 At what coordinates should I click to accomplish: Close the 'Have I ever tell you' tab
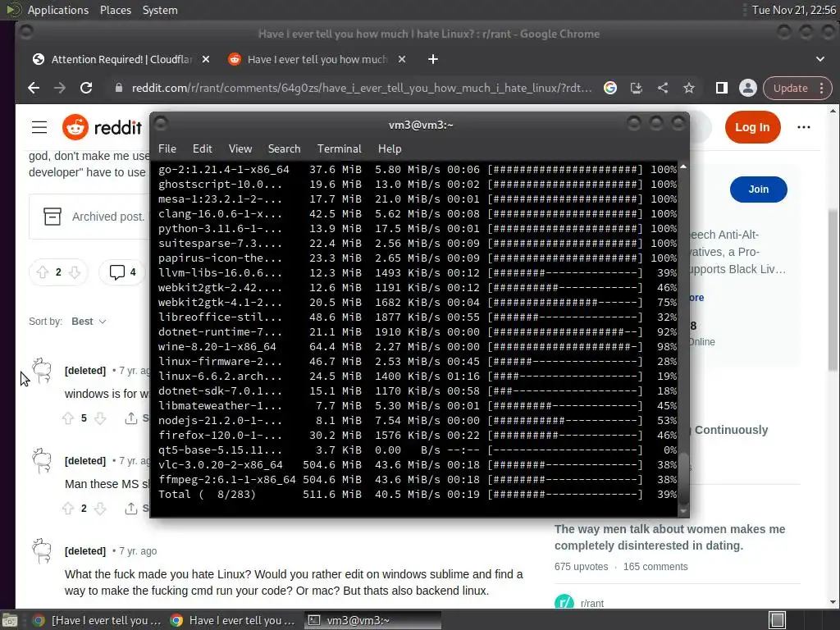point(402,59)
